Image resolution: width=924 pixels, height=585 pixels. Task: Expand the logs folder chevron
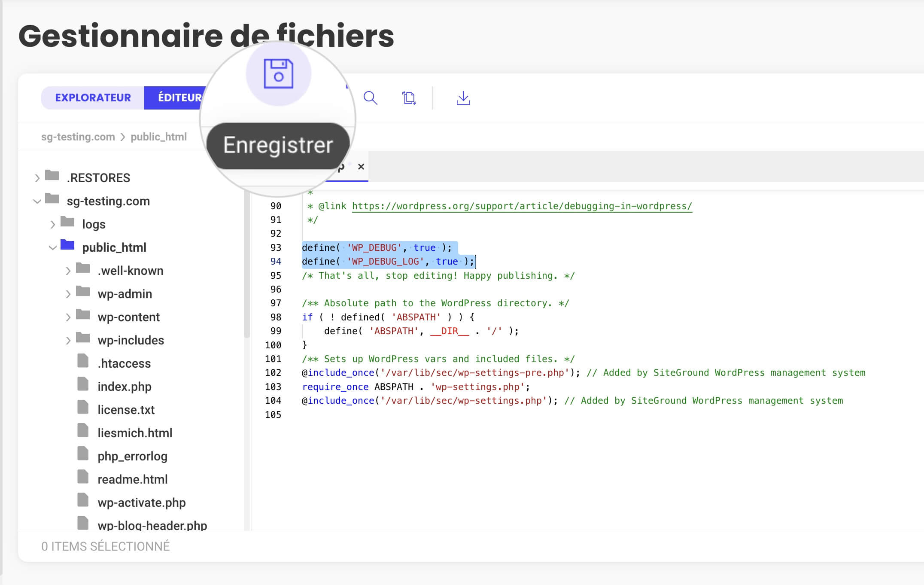pyautogui.click(x=53, y=224)
